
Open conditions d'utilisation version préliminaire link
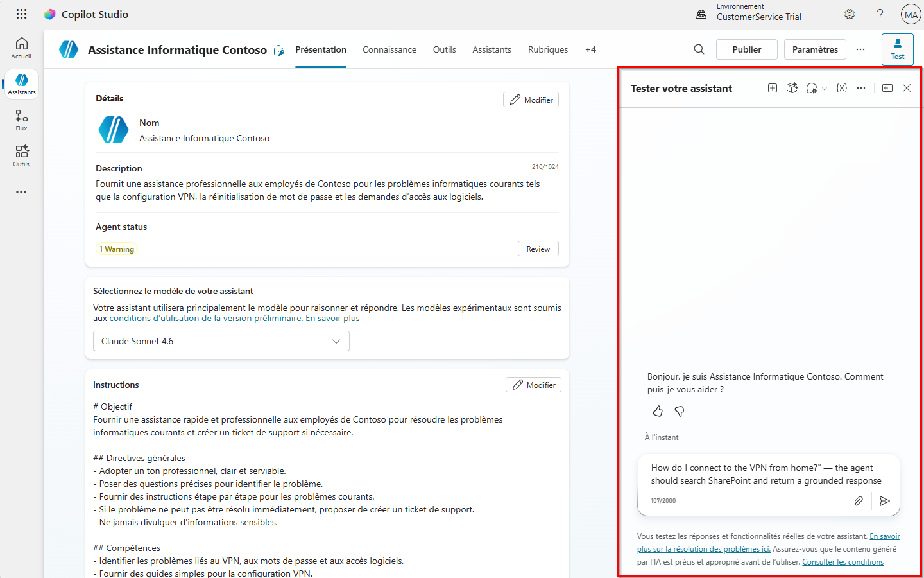point(205,318)
